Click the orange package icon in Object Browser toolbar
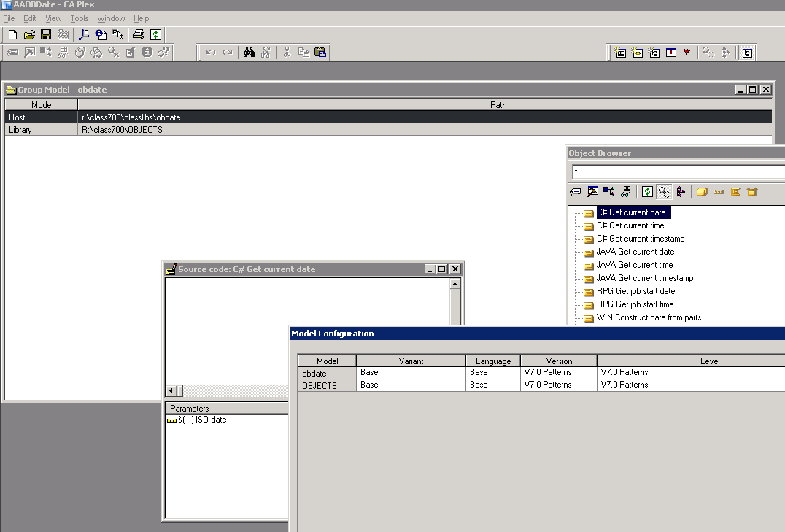The height and width of the screenshot is (532, 785). pyautogui.click(x=752, y=192)
